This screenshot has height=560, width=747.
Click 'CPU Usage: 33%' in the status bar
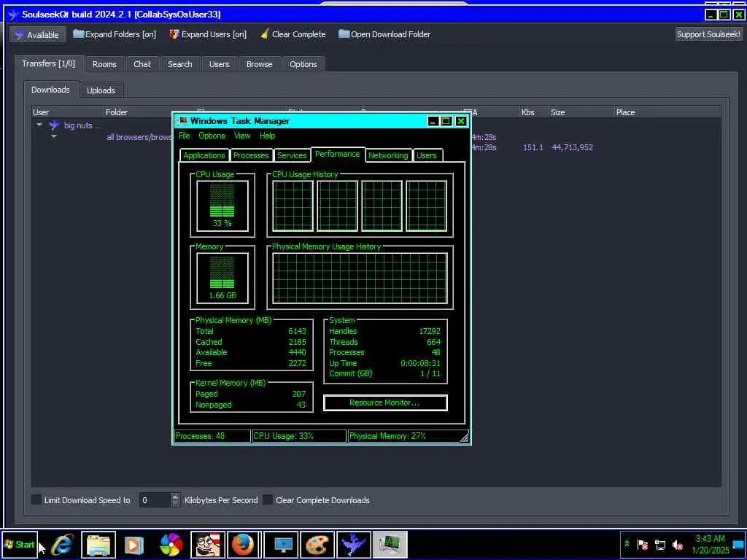299,436
